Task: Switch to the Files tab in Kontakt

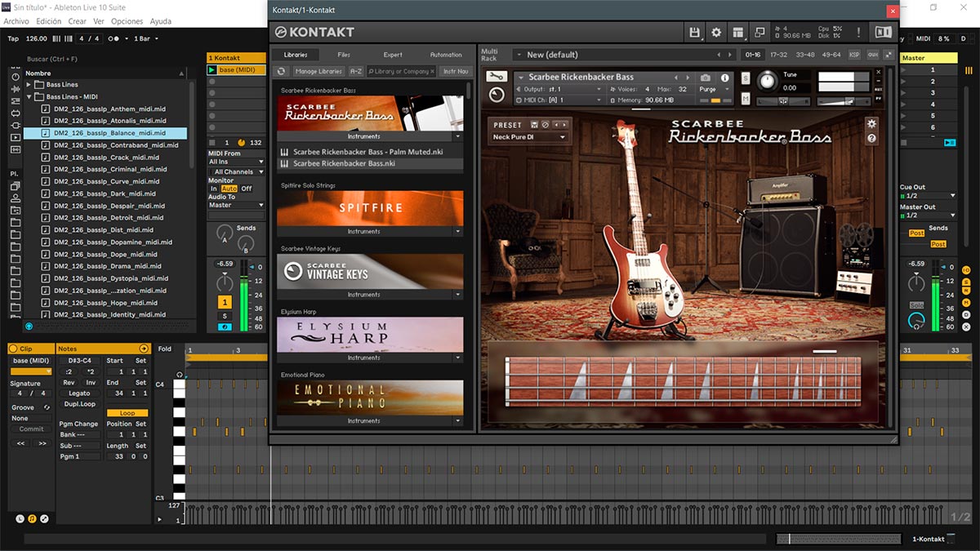Action: (344, 55)
